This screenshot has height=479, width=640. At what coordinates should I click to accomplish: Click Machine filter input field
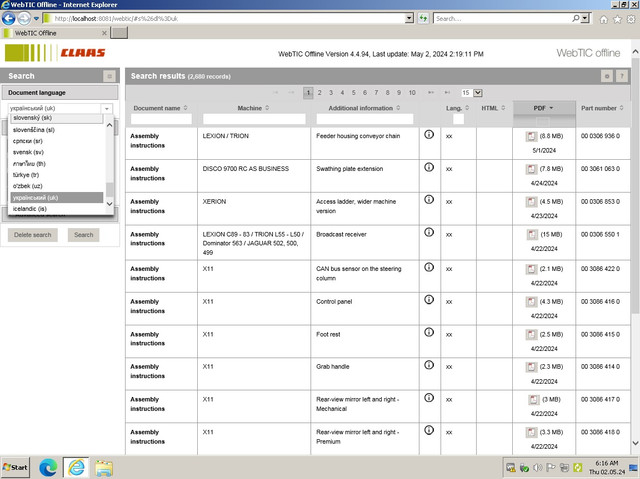tap(254, 119)
